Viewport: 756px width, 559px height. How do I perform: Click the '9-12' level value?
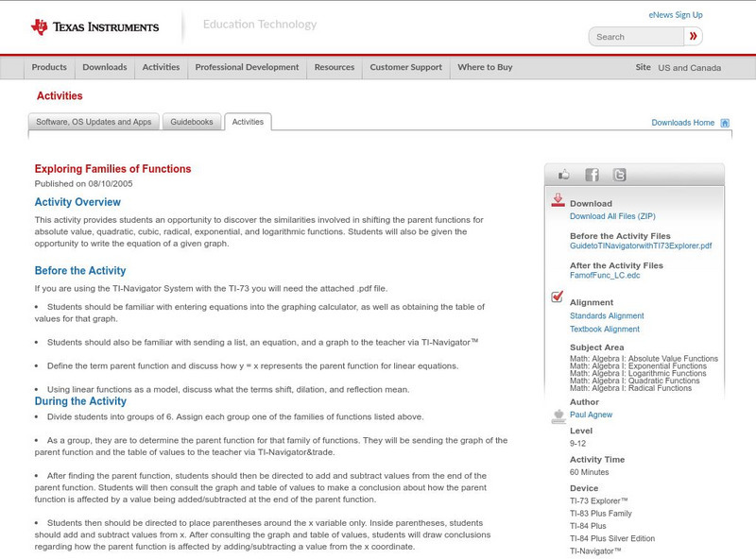click(x=577, y=444)
